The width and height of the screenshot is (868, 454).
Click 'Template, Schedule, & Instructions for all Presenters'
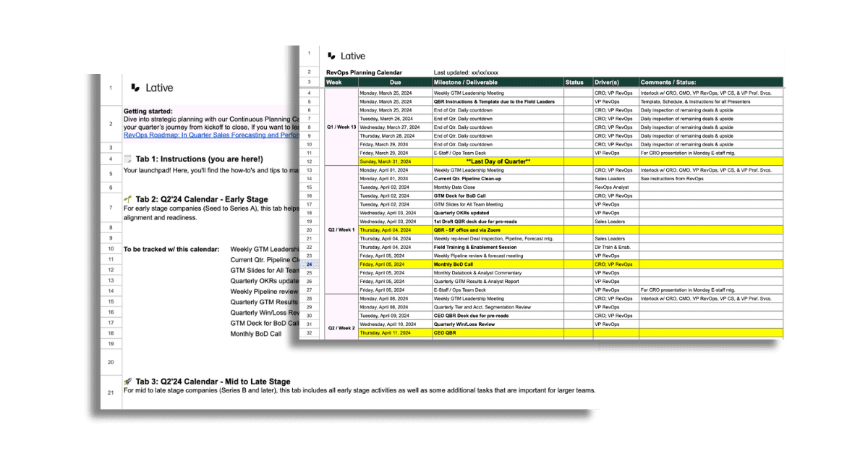coord(710,101)
